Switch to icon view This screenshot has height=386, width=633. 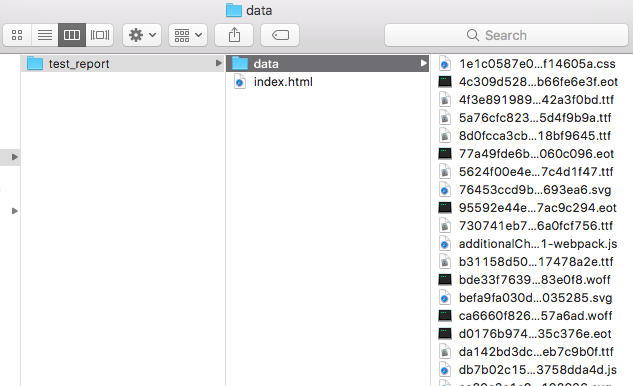[17, 35]
